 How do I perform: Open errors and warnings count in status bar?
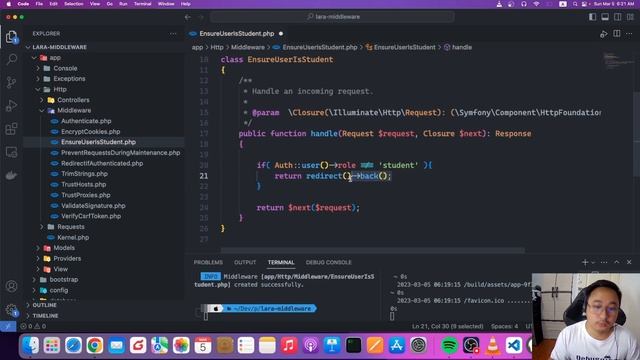pyautogui.click(x=33, y=326)
